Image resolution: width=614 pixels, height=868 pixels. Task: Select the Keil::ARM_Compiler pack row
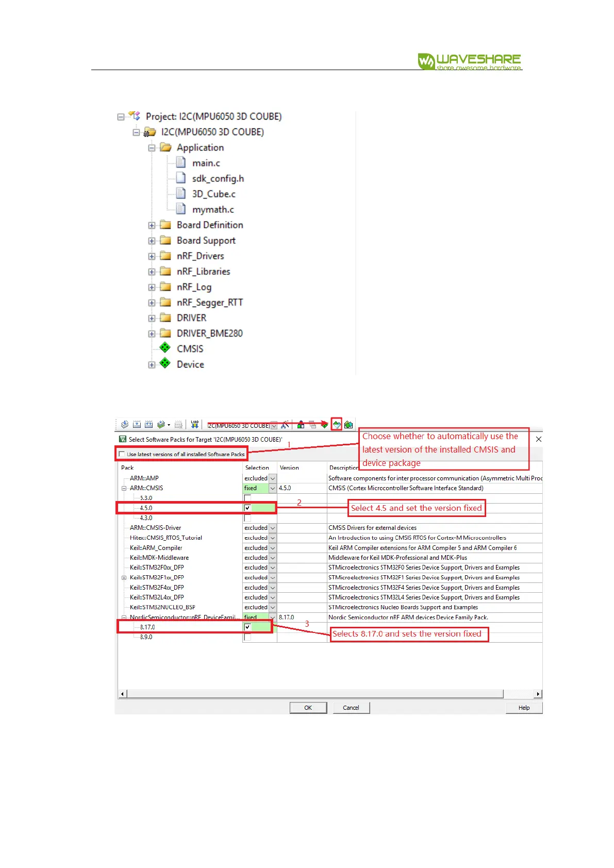click(156, 548)
